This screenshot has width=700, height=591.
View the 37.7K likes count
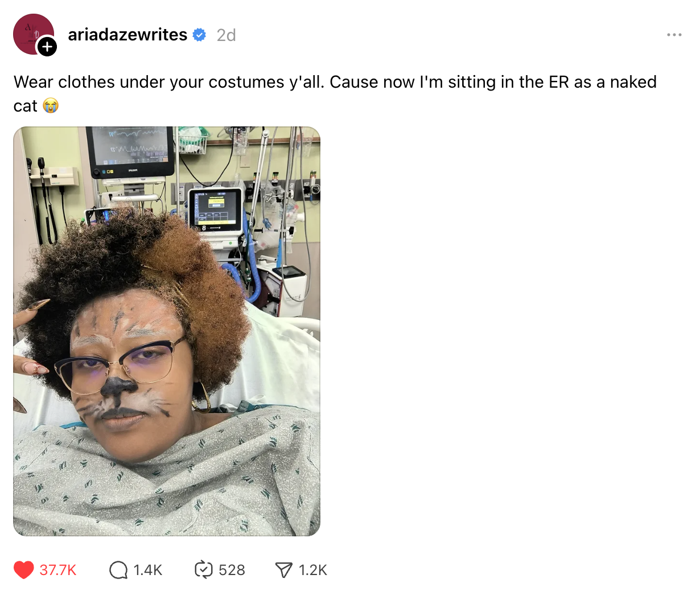[58, 570]
